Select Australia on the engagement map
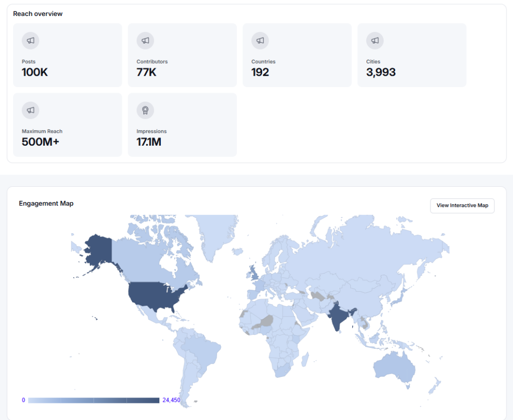The width and height of the screenshot is (513, 420). pyautogui.click(x=394, y=367)
